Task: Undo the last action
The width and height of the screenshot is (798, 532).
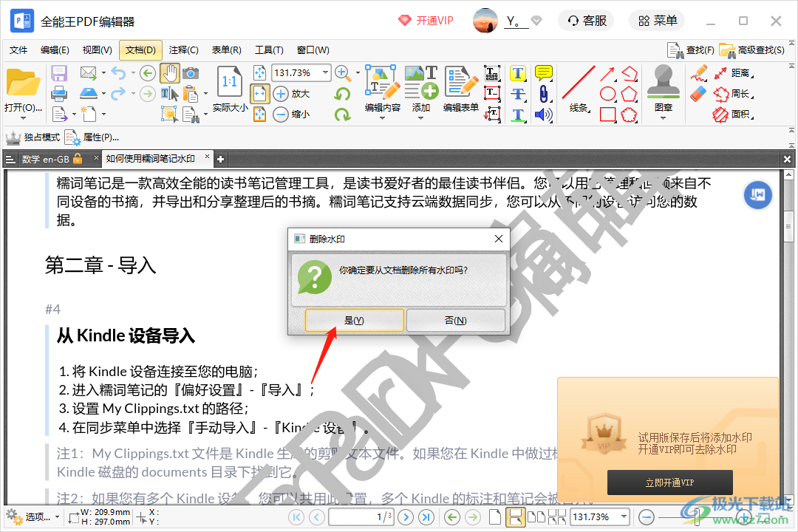Action: 118,73
